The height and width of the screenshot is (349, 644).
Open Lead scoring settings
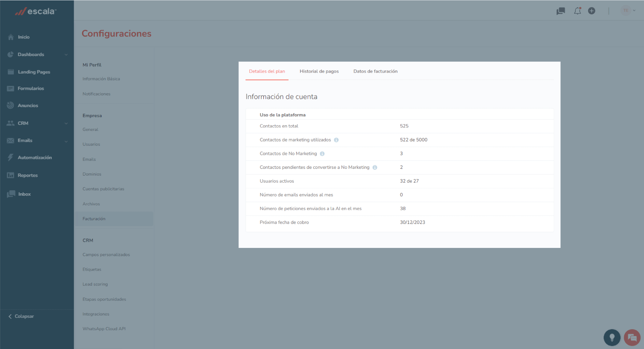[x=95, y=284]
